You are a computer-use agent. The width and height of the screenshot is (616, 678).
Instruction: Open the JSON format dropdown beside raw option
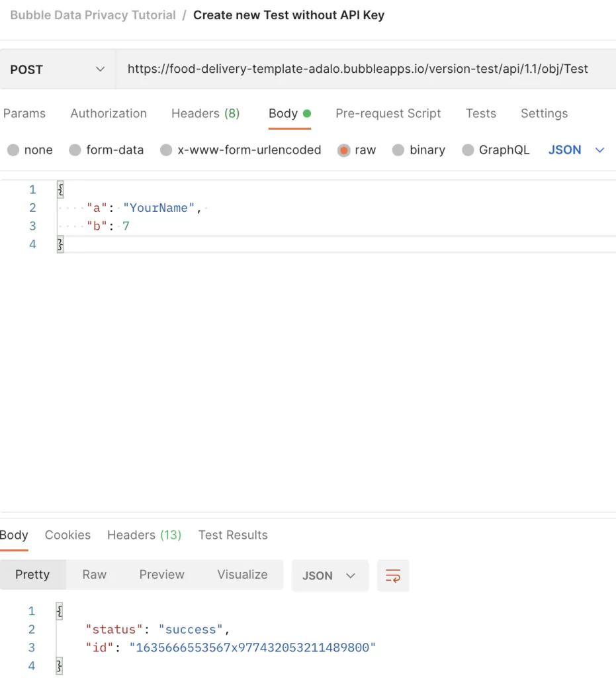pyautogui.click(x=576, y=150)
